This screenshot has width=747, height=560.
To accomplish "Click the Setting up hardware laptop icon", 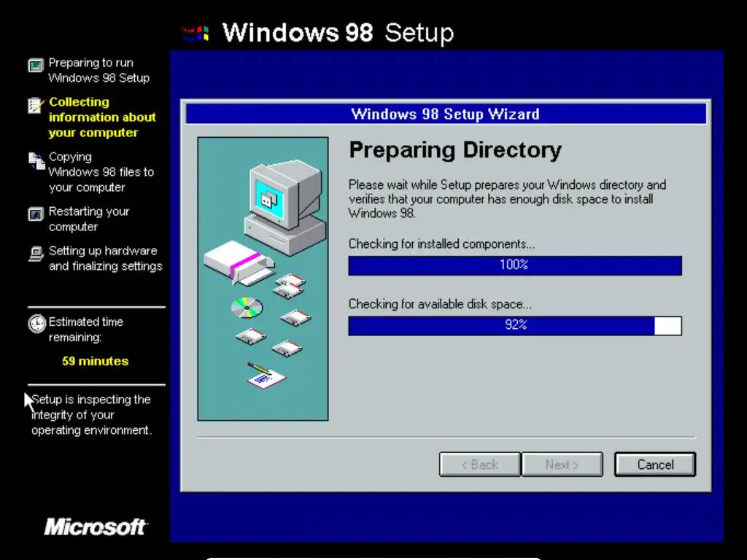I will point(36,254).
